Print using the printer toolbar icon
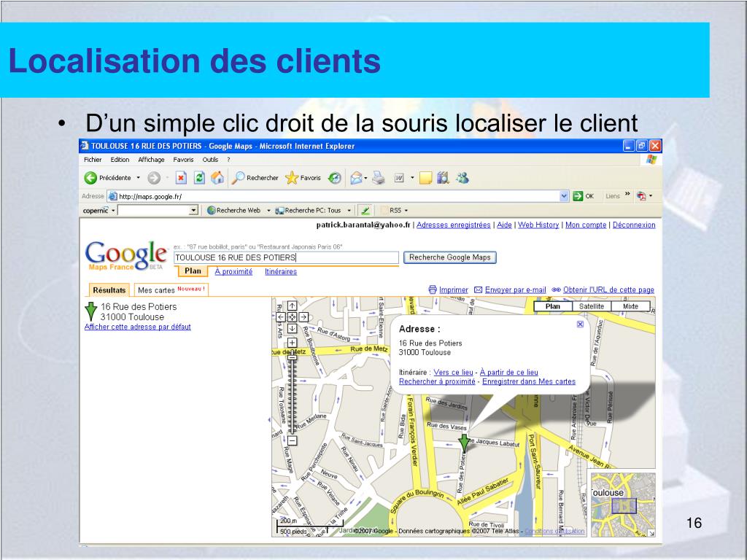The height and width of the screenshot is (560, 747). (379, 178)
